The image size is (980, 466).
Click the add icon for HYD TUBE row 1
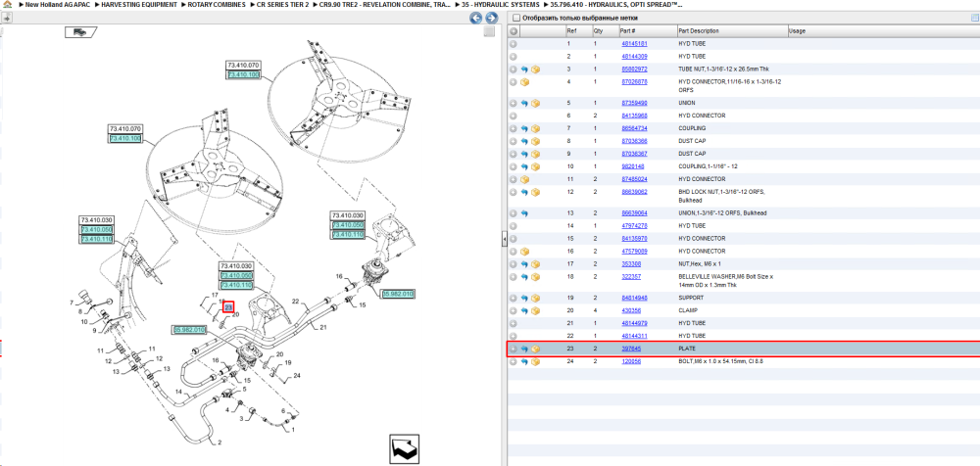click(514, 44)
